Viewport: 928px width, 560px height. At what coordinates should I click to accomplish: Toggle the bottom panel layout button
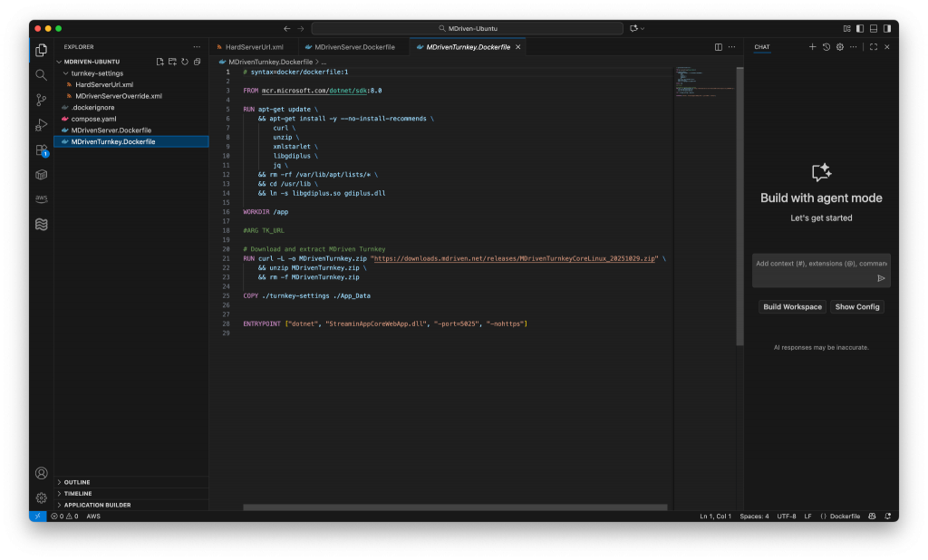pyautogui.click(x=873, y=29)
